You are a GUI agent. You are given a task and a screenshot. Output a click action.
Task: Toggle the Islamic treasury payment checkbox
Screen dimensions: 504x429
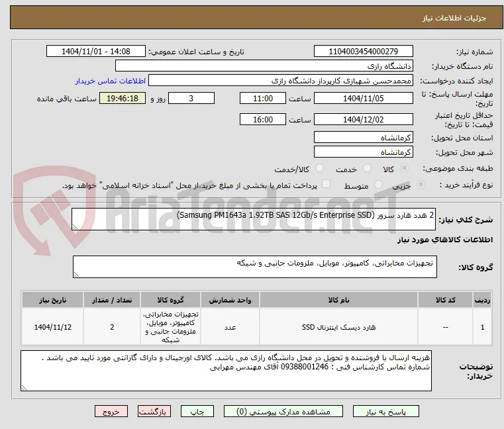point(326,184)
